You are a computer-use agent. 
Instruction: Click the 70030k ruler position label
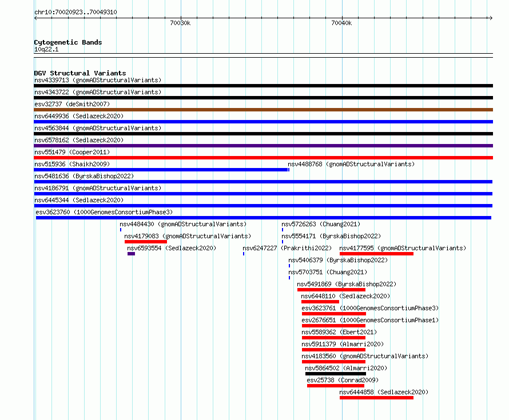pos(180,23)
